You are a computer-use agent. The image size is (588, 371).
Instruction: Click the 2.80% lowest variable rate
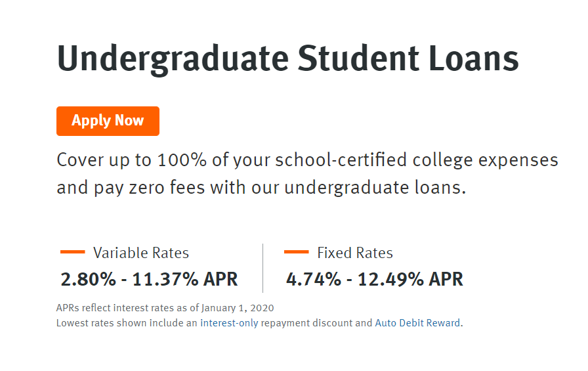click(x=88, y=280)
